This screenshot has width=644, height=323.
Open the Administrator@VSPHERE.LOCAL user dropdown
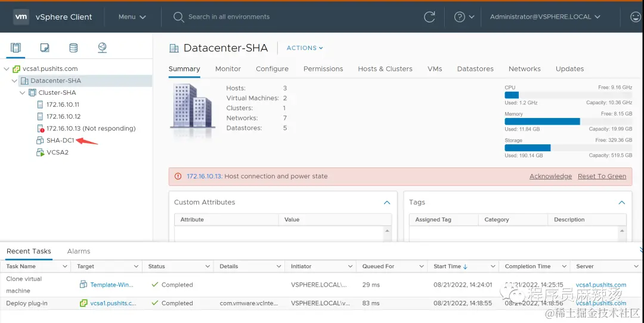pos(545,17)
